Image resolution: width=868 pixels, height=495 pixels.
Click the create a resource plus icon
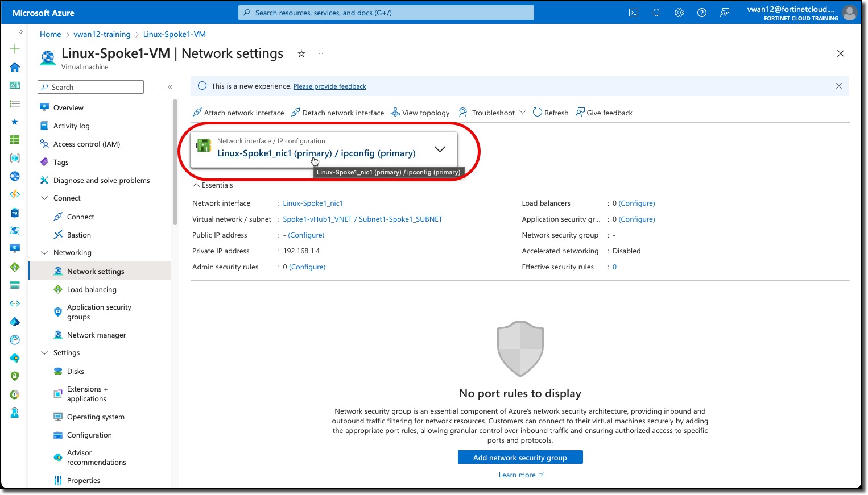[x=15, y=49]
